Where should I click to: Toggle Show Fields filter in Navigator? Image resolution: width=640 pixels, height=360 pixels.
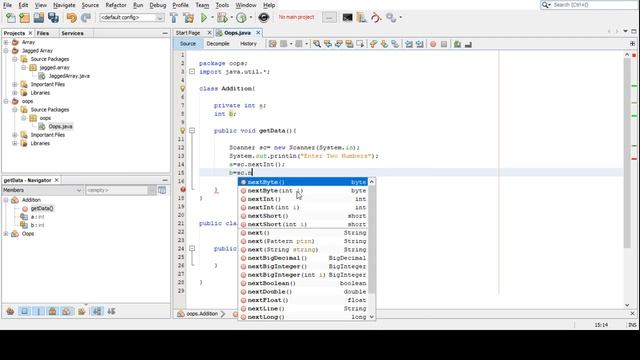click(24, 311)
